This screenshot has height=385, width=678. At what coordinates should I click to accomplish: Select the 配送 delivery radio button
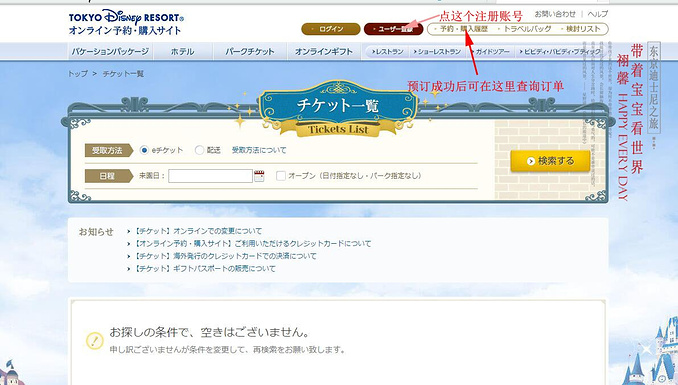click(x=199, y=150)
